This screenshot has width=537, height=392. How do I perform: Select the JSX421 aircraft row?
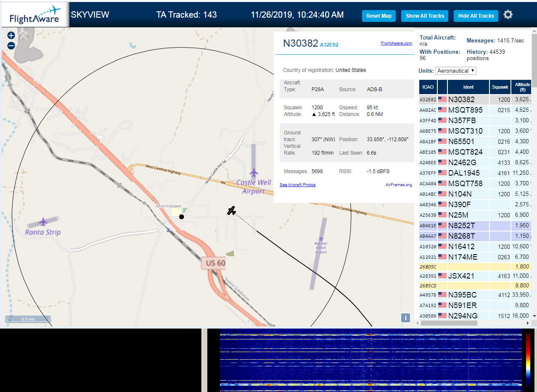pos(475,276)
